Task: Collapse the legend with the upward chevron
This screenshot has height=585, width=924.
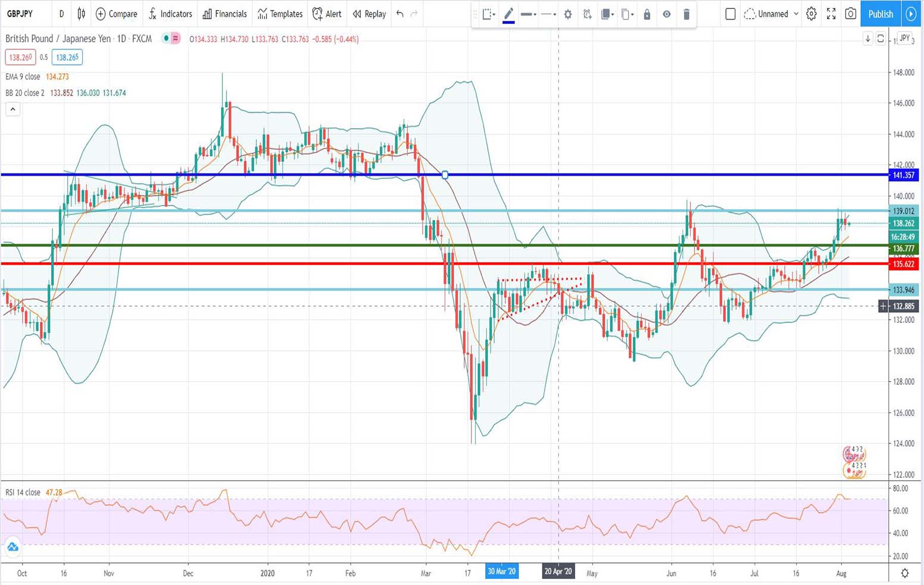Action: pos(12,109)
